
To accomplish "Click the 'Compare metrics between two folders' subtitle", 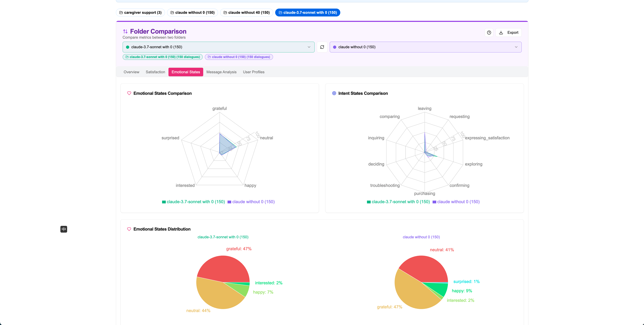I will tap(154, 37).
